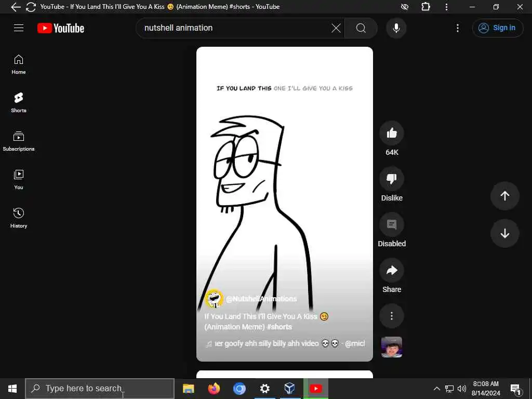532x399 pixels.
Task: Open the NutshellAnimations channel avatar
Action: click(214, 299)
